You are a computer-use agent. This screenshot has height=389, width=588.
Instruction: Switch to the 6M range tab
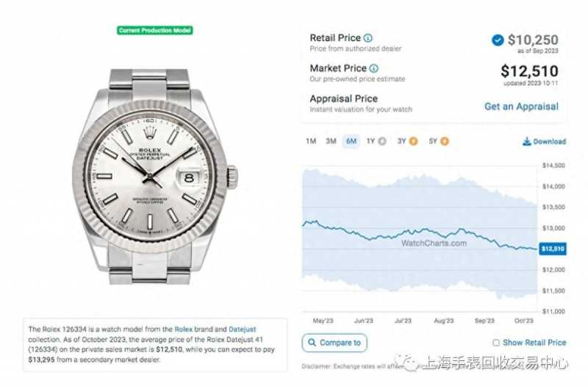coord(351,141)
